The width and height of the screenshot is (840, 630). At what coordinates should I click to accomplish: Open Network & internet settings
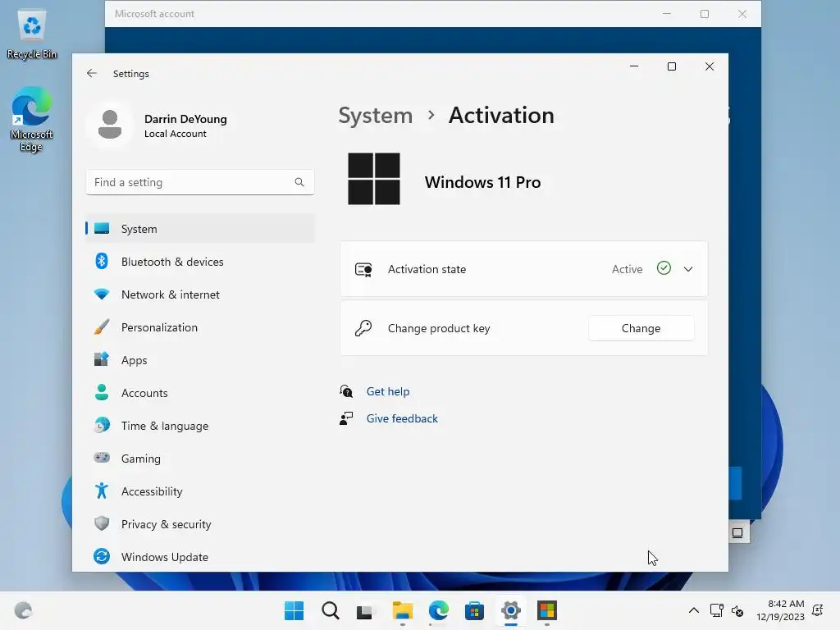pyautogui.click(x=200, y=294)
